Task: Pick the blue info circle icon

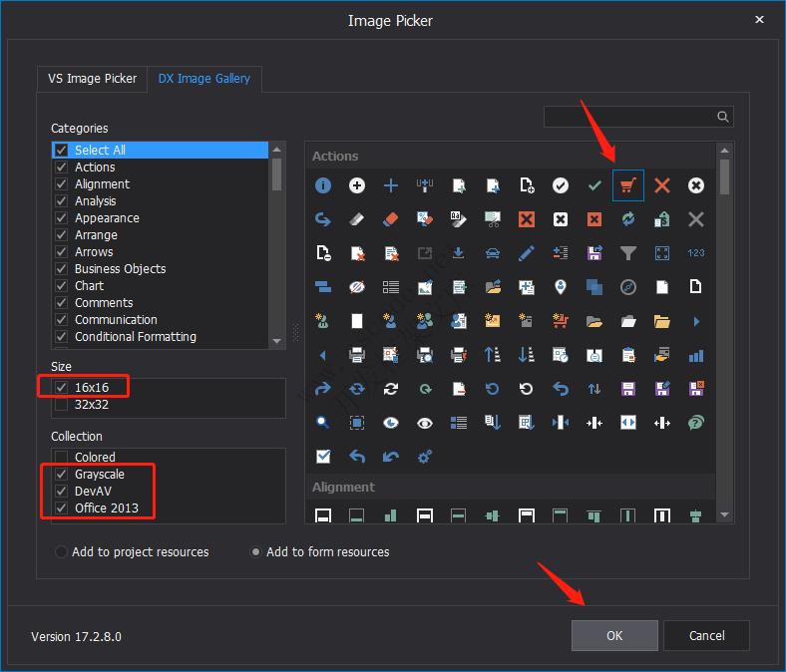Action: [x=323, y=185]
